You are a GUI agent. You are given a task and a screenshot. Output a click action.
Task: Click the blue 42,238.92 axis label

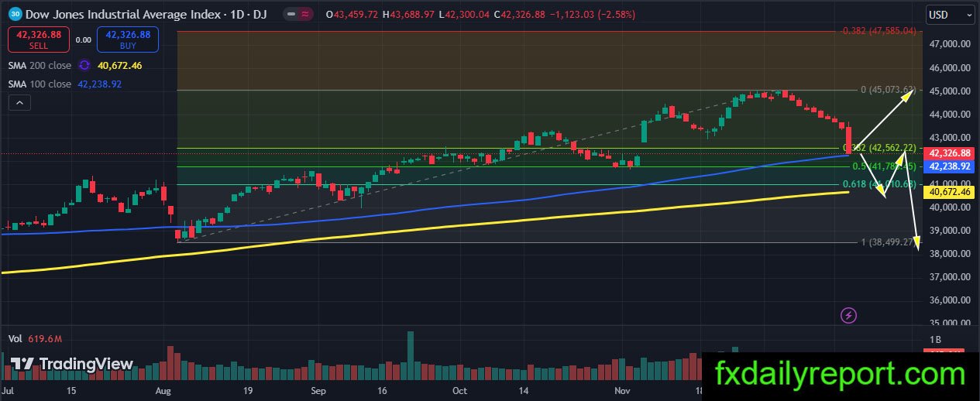(x=949, y=166)
